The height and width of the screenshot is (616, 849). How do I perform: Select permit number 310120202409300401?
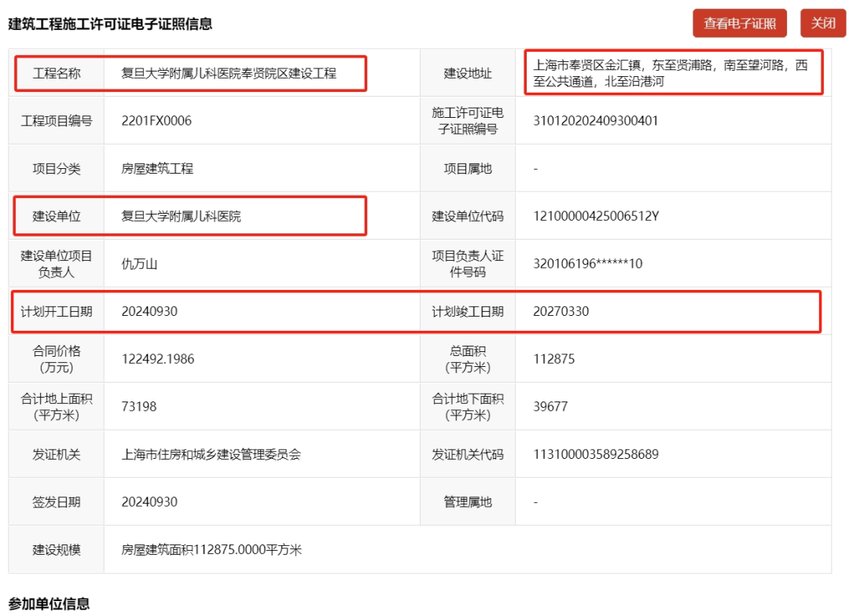(596, 121)
